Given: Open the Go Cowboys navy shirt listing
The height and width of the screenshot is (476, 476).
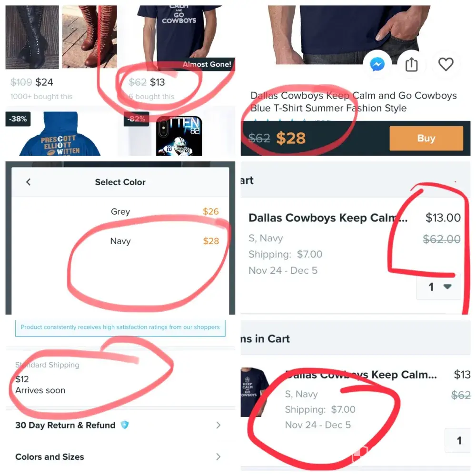Looking at the screenshot, I should tap(179, 33).
